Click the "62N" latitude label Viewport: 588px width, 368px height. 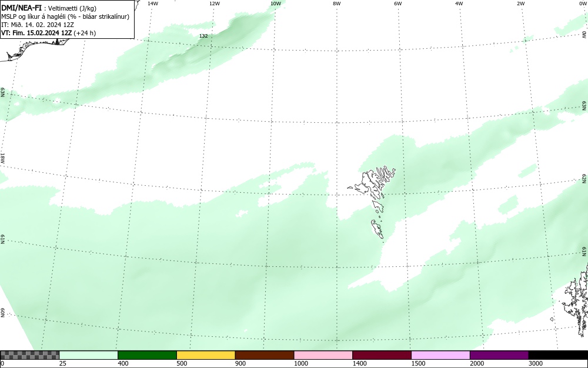pyautogui.click(x=584, y=179)
